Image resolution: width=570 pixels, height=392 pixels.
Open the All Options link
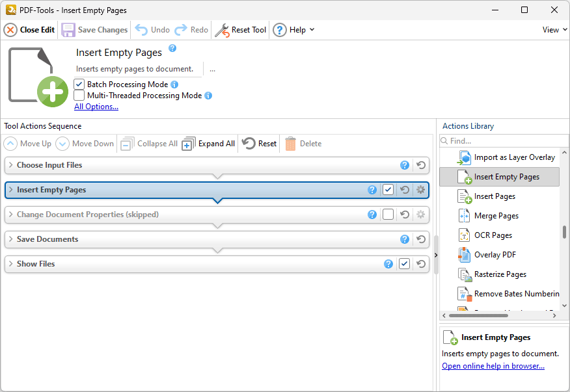click(x=96, y=107)
